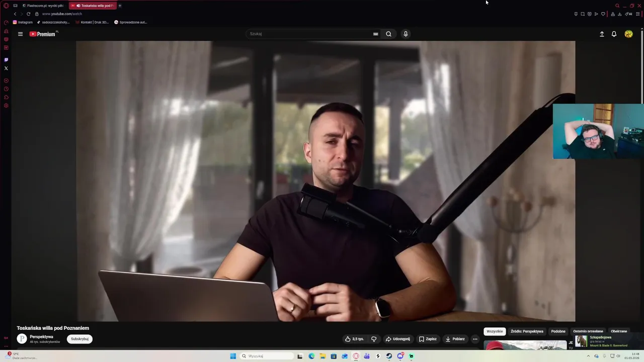Viewport: 644px width, 362px height.
Task: Click Pobierz to download the video
Action: [x=455, y=339]
